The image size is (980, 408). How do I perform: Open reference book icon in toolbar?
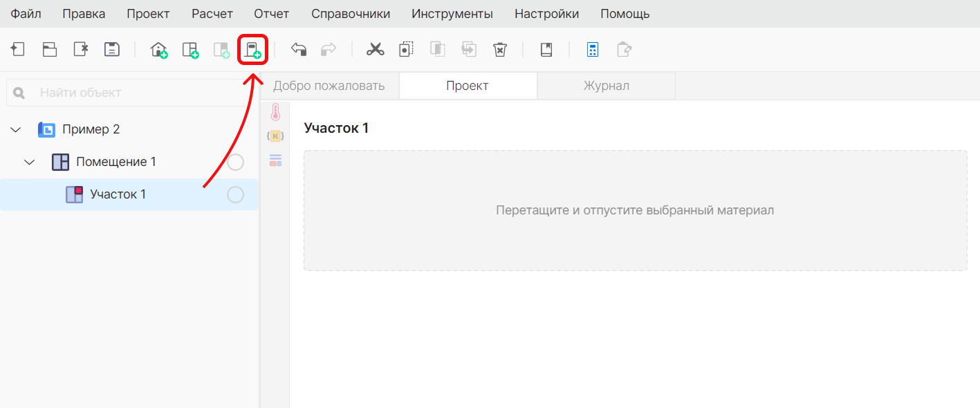546,50
